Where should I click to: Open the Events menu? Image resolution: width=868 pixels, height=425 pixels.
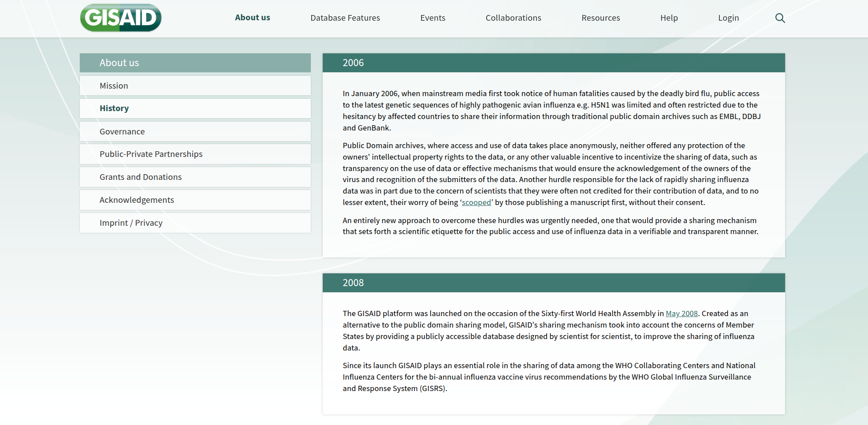click(433, 18)
